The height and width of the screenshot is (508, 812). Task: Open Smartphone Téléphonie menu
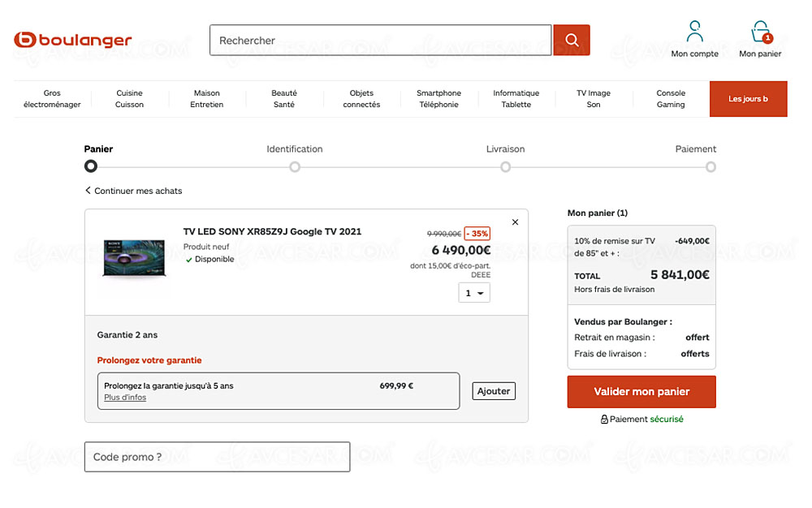[x=438, y=99]
